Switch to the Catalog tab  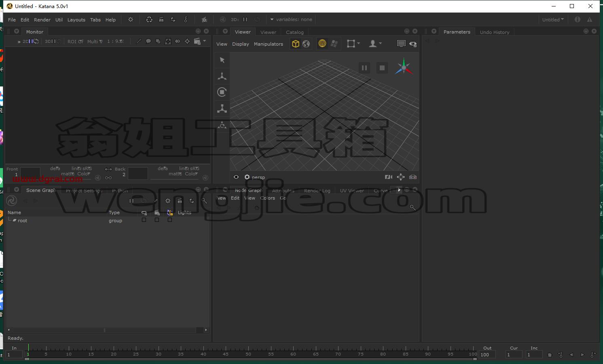click(294, 32)
